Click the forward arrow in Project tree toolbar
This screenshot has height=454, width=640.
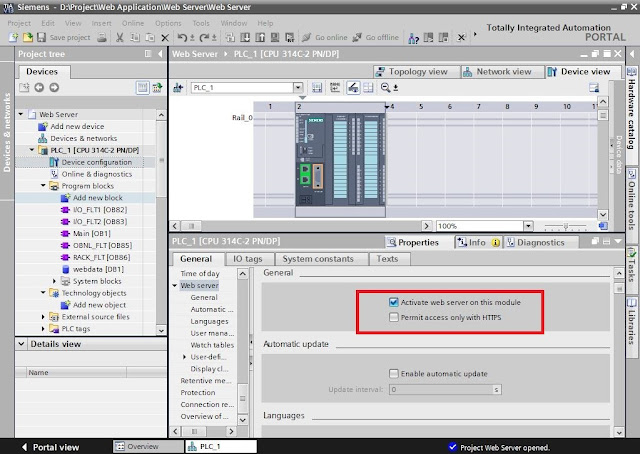coord(54,87)
